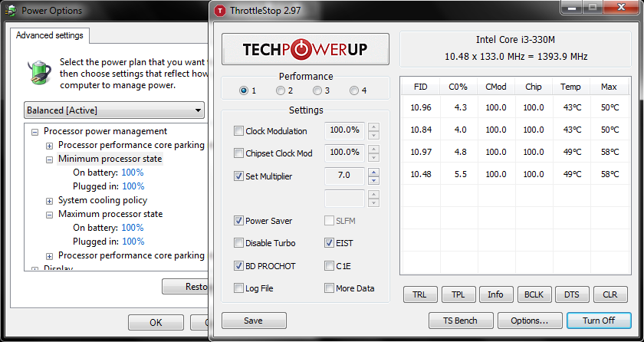The height and width of the screenshot is (342, 644).
Task: Decrease the Chipset Clock Mod percentage
Action: point(374,157)
